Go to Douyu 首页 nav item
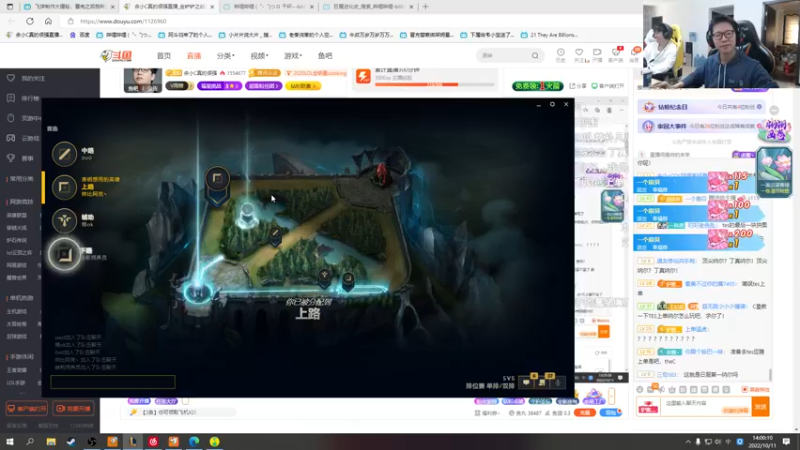Viewport: 800px width, 450px height. pos(164,56)
